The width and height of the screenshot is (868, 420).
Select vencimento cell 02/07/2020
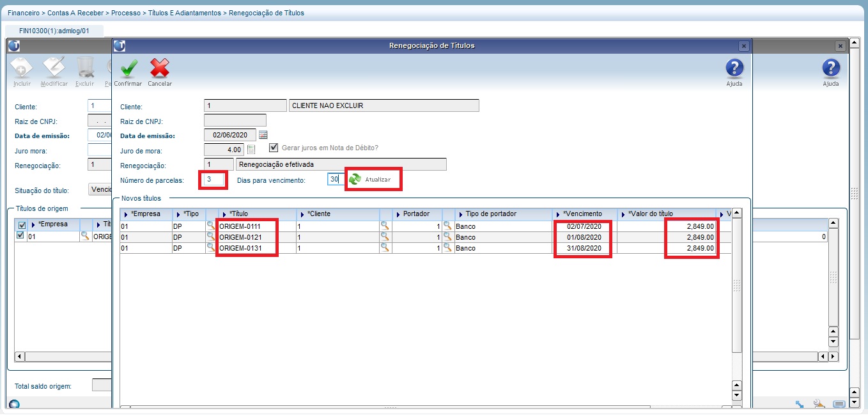[x=584, y=226]
